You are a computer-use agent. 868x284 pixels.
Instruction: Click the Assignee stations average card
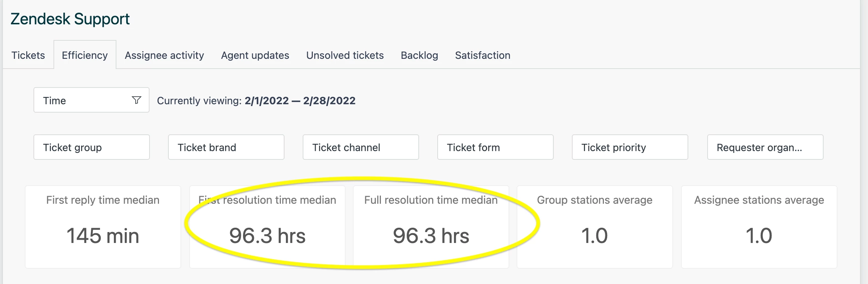pos(759,227)
